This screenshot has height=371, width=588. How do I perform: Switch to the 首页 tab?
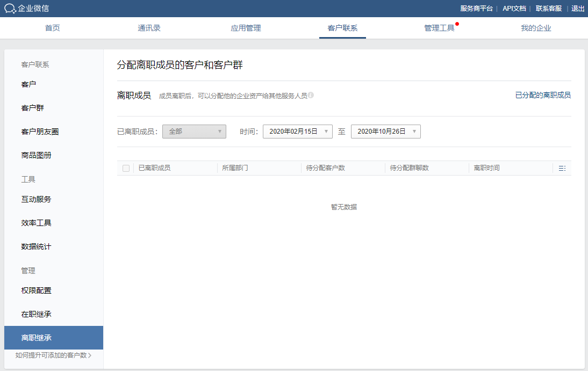click(x=53, y=28)
